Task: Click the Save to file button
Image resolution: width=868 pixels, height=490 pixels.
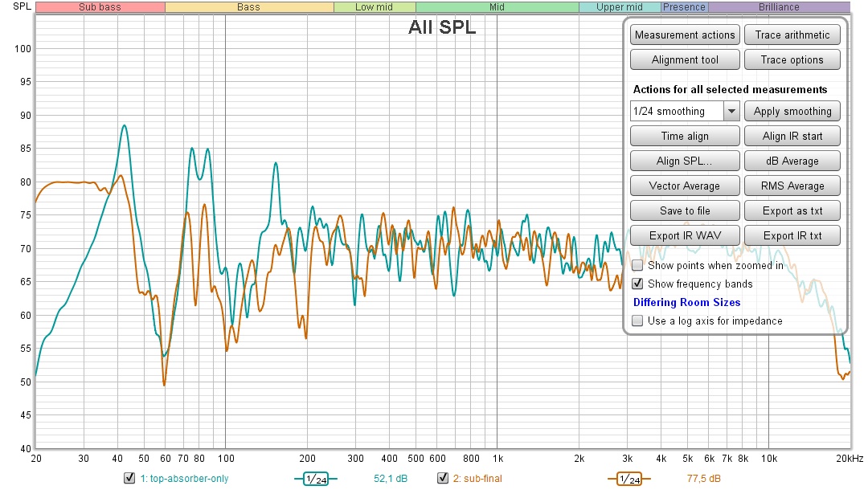Action: click(685, 211)
